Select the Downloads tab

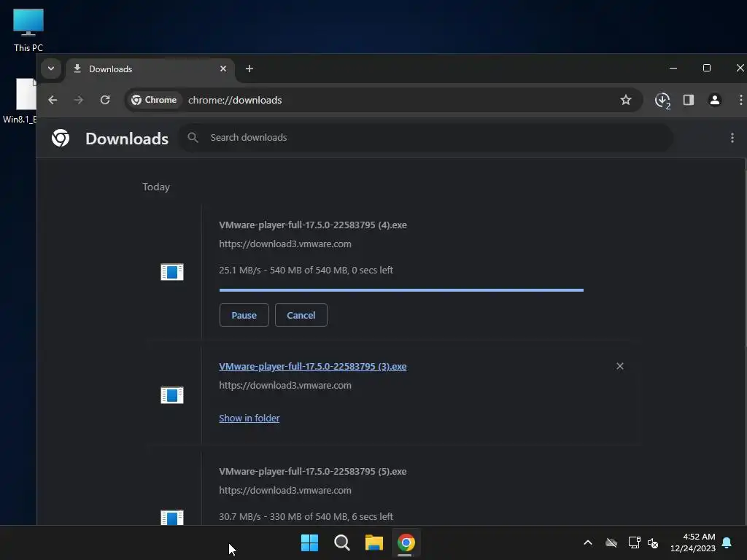[x=150, y=69]
